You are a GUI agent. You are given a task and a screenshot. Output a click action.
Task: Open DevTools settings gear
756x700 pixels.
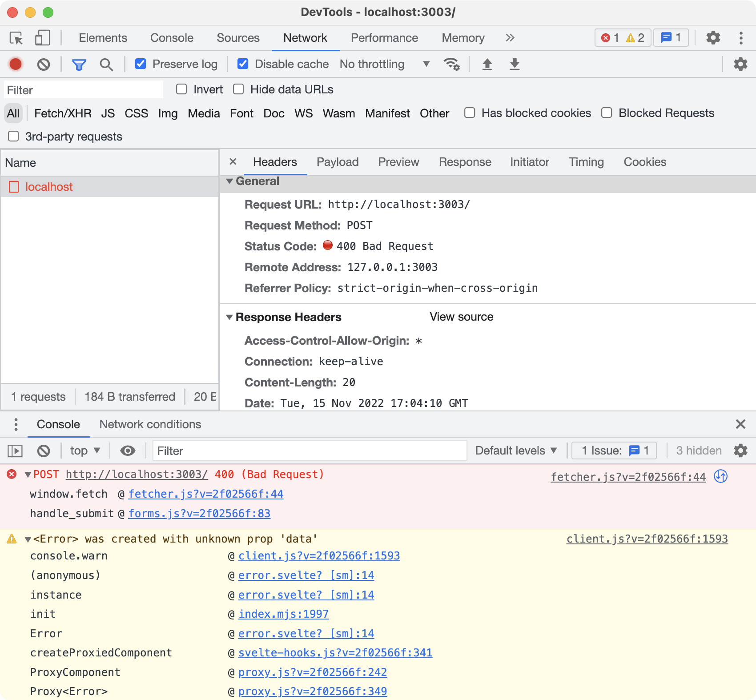713,38
